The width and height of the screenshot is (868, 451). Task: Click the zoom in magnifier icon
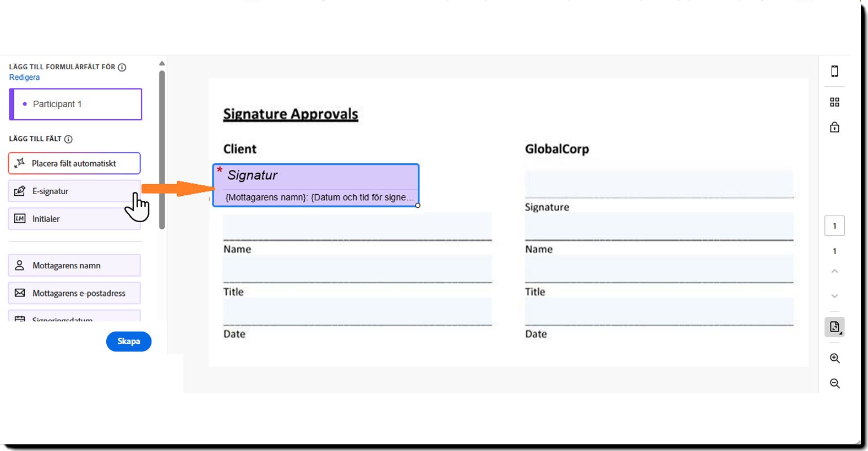click(834, 358)
